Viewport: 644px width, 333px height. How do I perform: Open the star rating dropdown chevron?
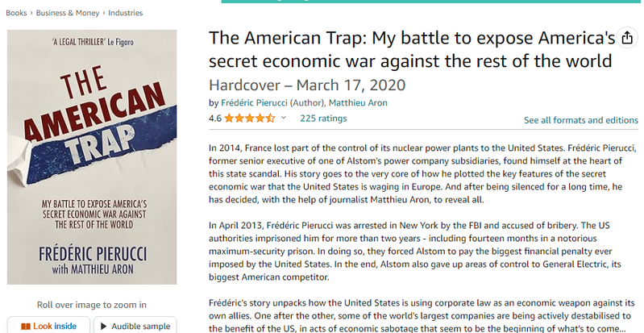click(x=283, y=119)
